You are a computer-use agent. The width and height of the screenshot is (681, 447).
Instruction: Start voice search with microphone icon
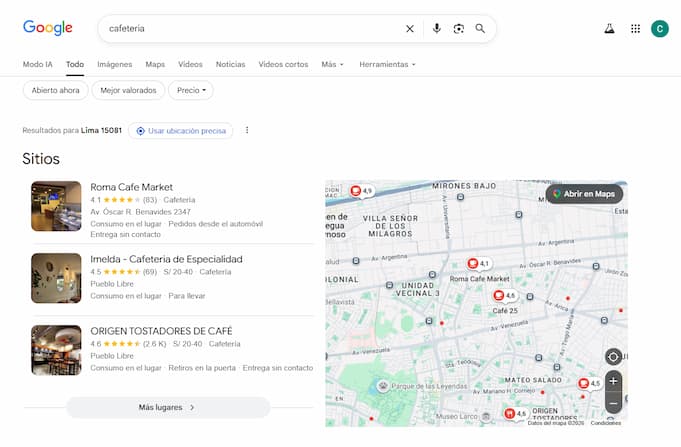(x=437, y=29)
